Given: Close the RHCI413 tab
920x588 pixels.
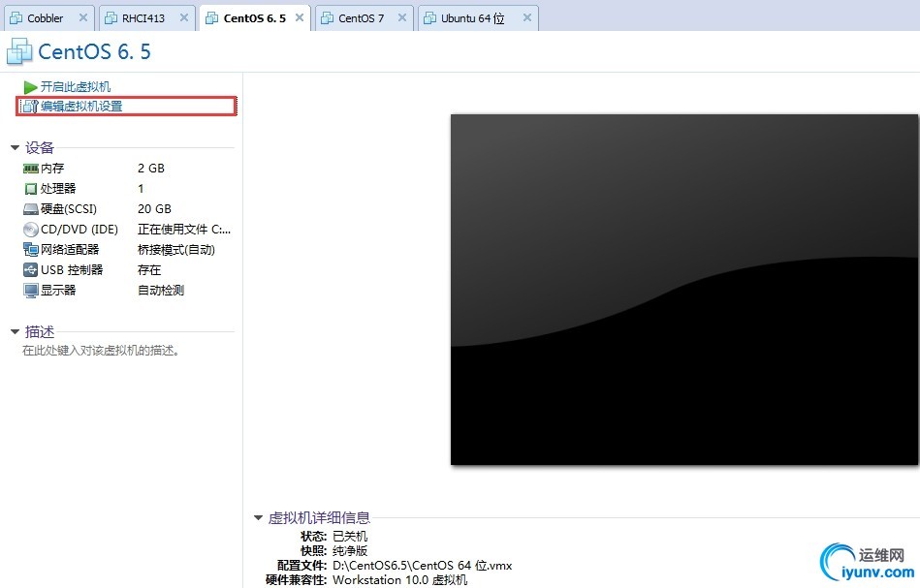Looking at the screenshot, I should 184,17.
